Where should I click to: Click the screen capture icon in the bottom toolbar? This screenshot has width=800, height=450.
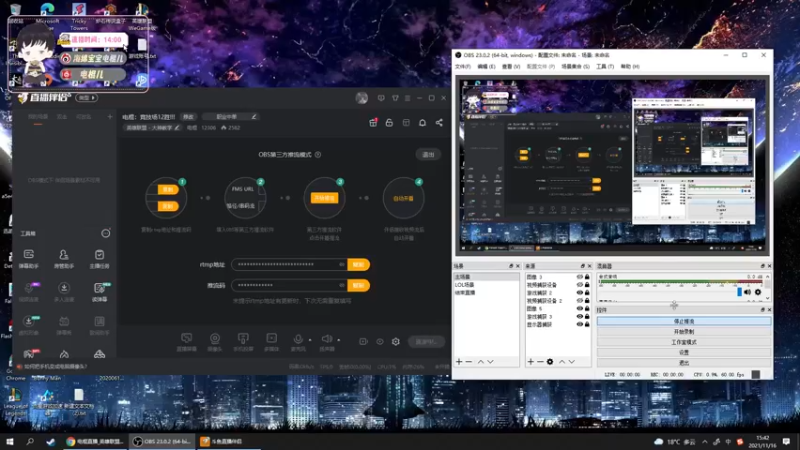(x=187, y=338)
